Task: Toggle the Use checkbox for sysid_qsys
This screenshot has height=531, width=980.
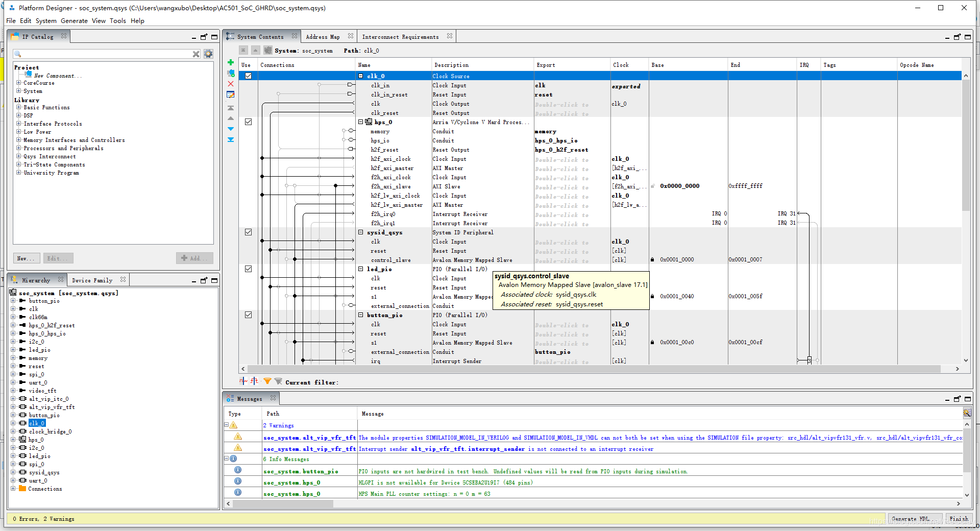Action: pyautogui.click(x=249, y=232)
